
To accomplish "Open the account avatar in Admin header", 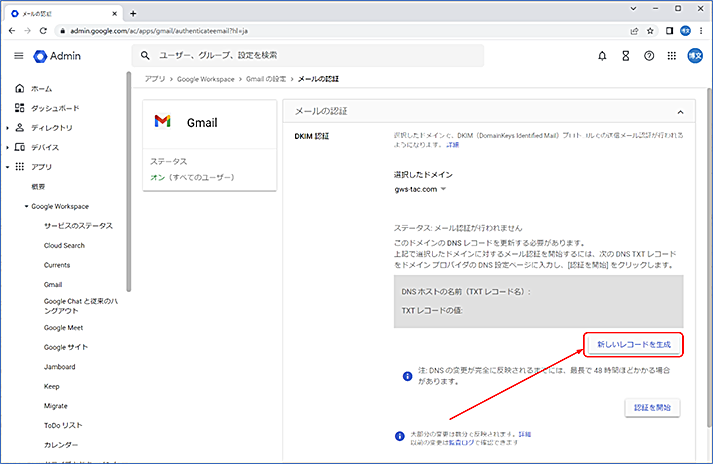I will point(695,56).
